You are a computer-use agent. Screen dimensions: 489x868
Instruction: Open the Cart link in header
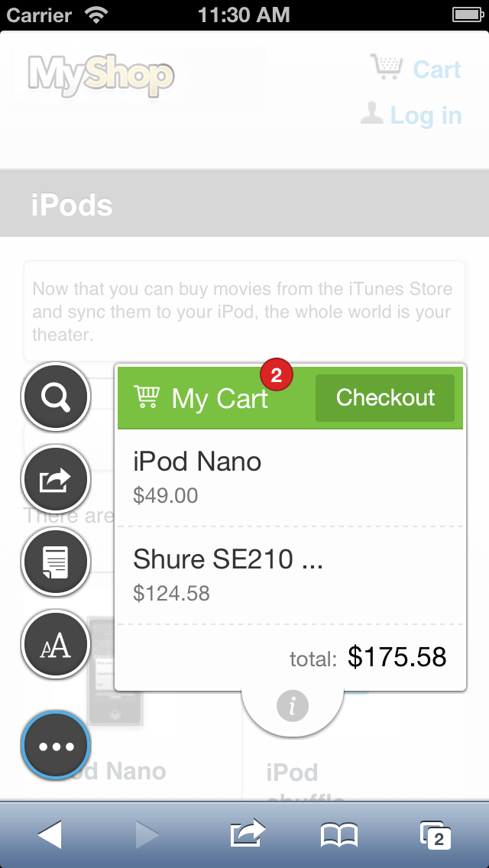click(416, 69)
